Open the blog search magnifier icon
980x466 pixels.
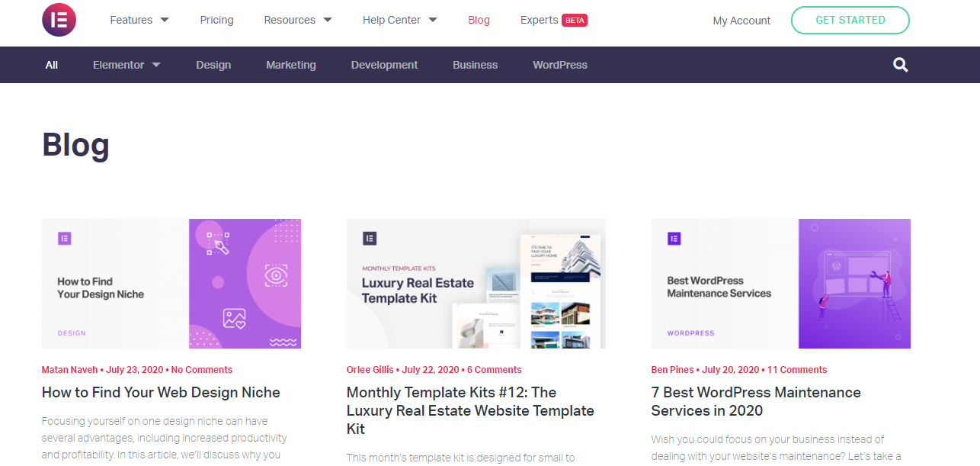tap(901, 65)
